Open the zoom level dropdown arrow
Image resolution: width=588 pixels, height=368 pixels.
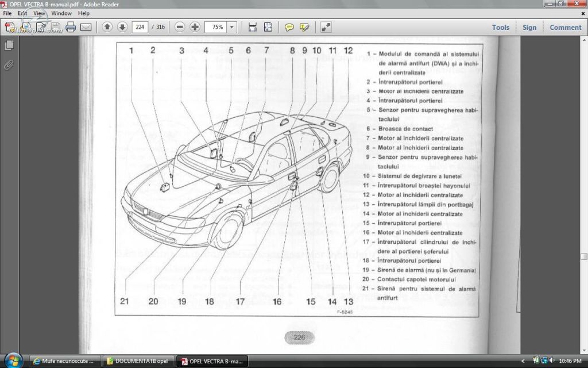(232, 27)
